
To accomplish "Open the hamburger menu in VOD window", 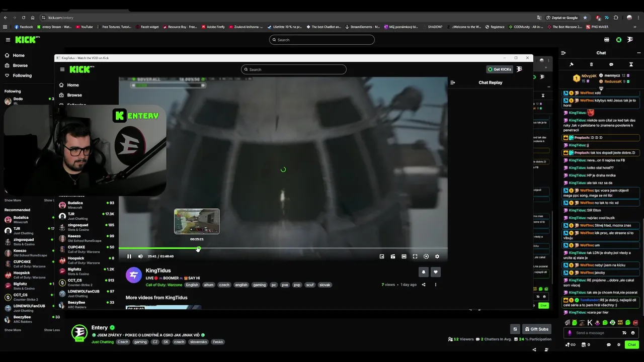I will click(x=62, y=69).
